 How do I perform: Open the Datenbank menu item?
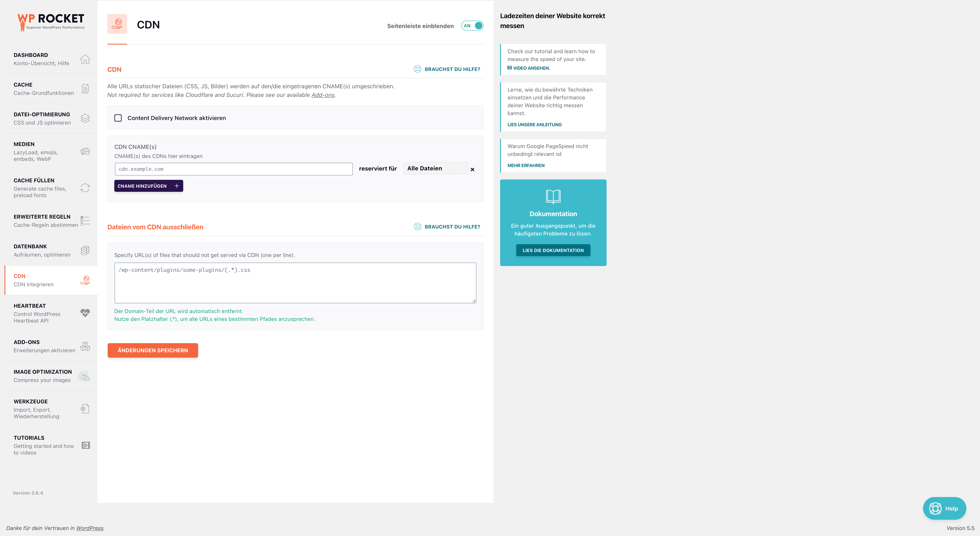click(51, 250)
